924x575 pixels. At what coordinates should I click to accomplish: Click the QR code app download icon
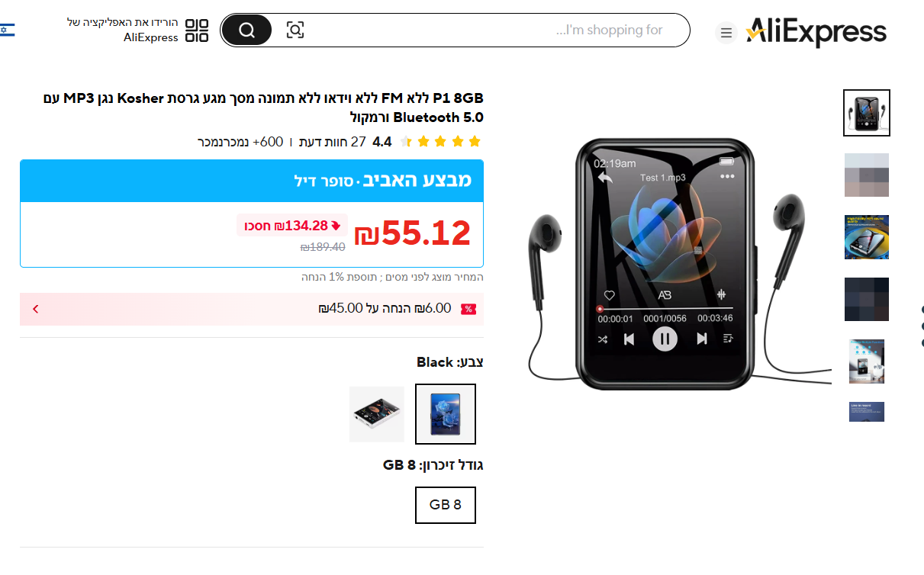pyautogui.click(x=197, y=30)
